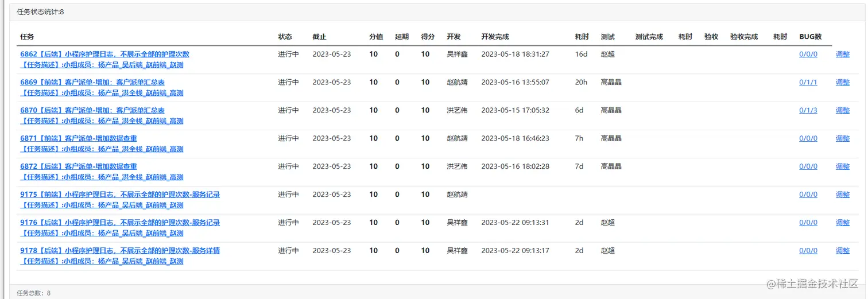This screenshot has width=868, height=299.
Task: Open task 9178 后端 服务详情 link
Action: point(120,251)
